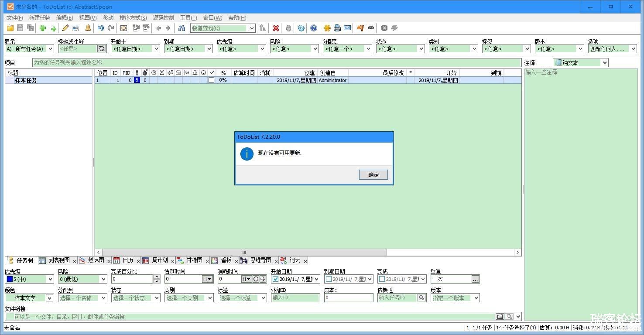Image resolution: width=644 pixels, height=335 pixels.
Task: Click the pencil edit task icon
Action: pos(65,28)
